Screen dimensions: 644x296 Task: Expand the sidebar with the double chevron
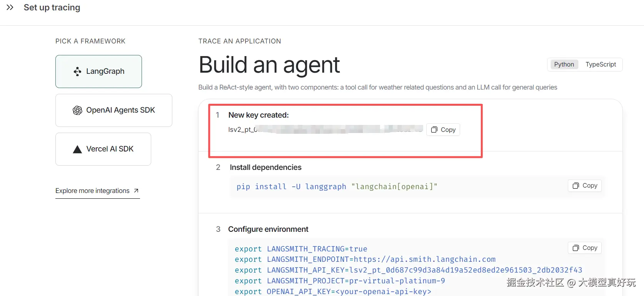tap(10, 7)
